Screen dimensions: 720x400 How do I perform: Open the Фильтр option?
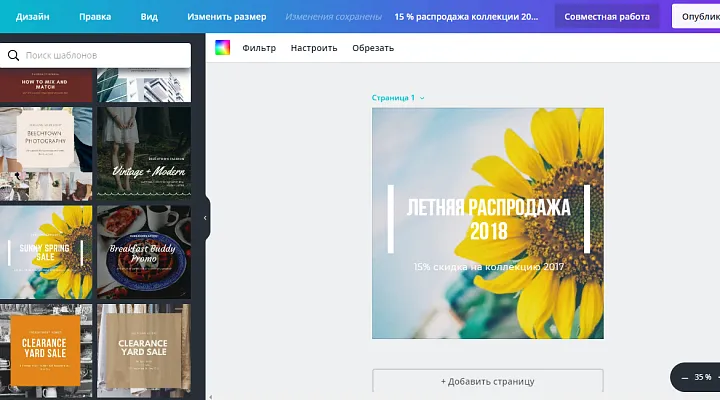259,48
